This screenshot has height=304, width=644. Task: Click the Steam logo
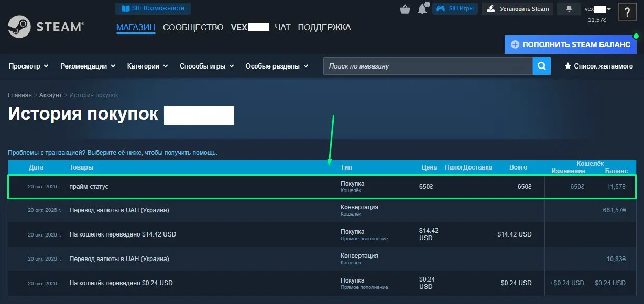45,27
